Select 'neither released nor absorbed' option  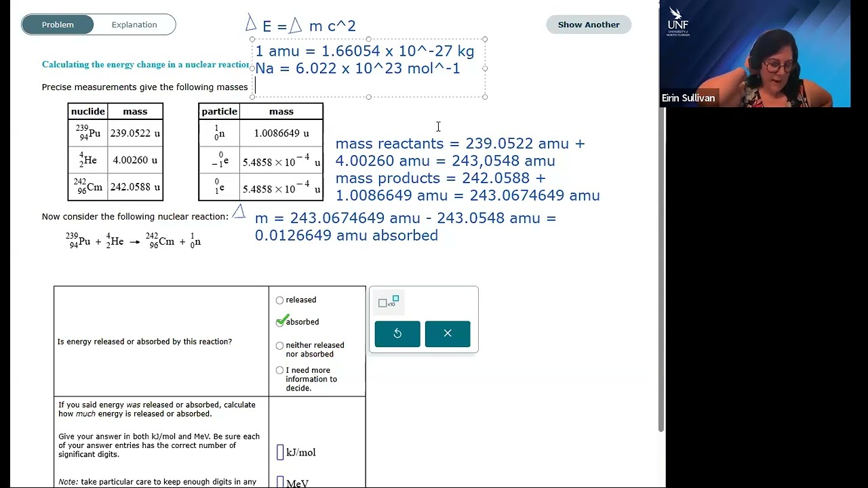click(279, 346)
